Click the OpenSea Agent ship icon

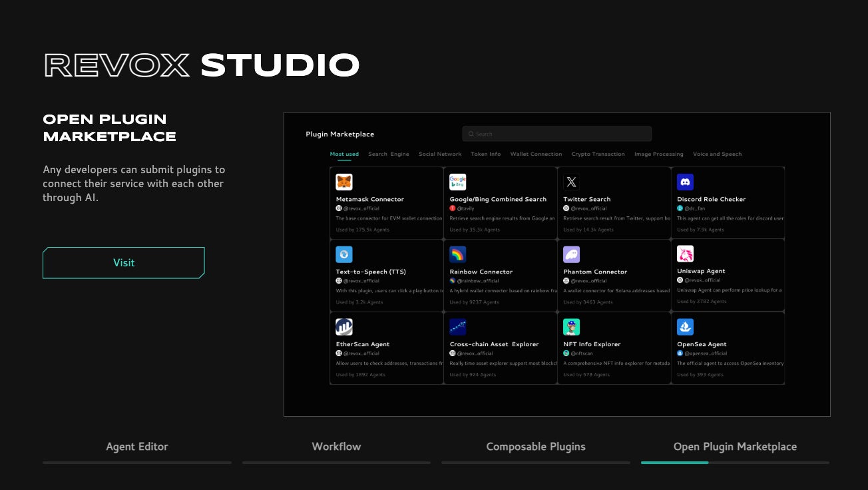click(685, 327)
